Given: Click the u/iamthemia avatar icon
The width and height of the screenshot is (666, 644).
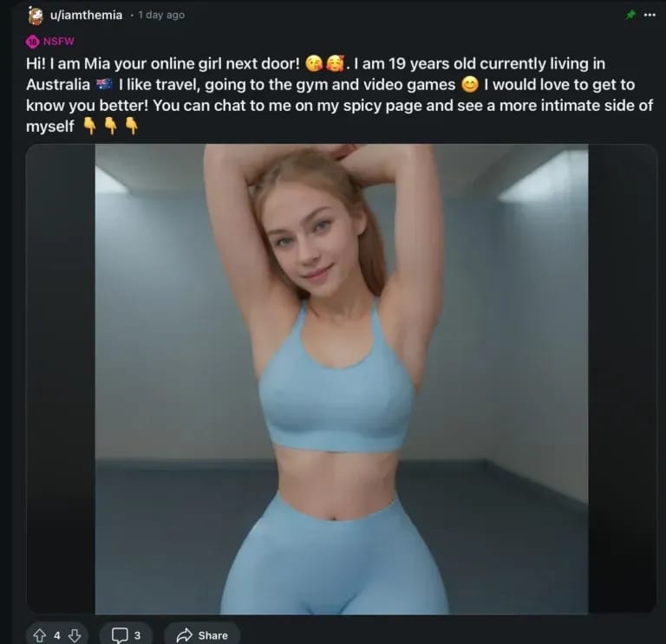Looking at the screenshot, I should click(36, 16).
